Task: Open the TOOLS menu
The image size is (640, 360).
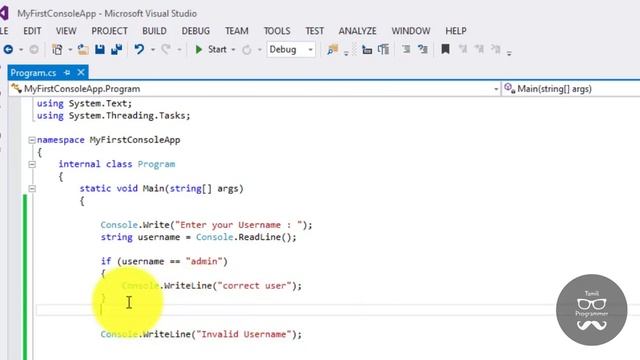Action: tap(277, 31)
